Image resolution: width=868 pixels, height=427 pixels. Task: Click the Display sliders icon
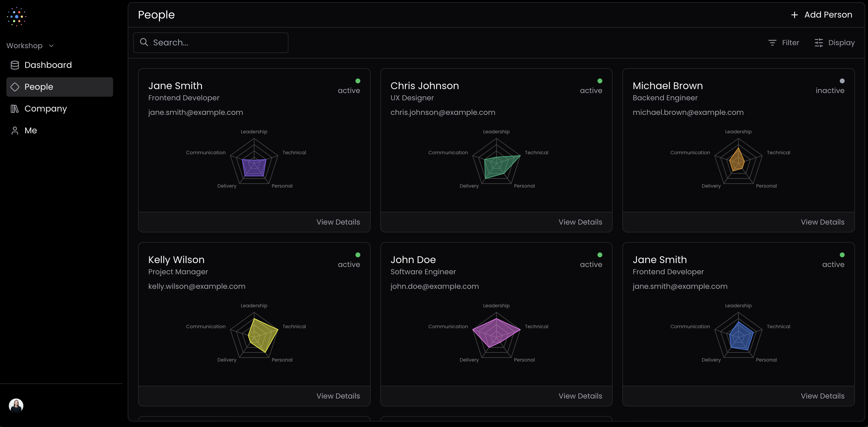point(819,43)
